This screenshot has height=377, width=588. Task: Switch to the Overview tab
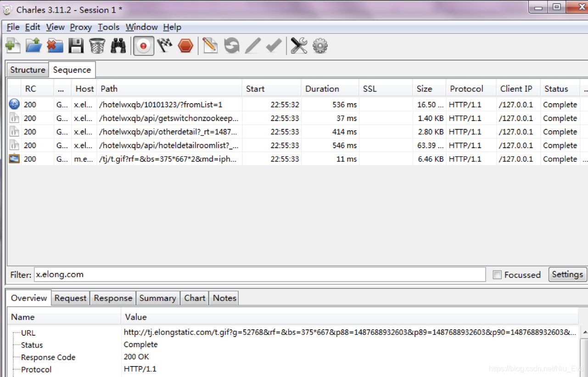(x=29, y=298)
